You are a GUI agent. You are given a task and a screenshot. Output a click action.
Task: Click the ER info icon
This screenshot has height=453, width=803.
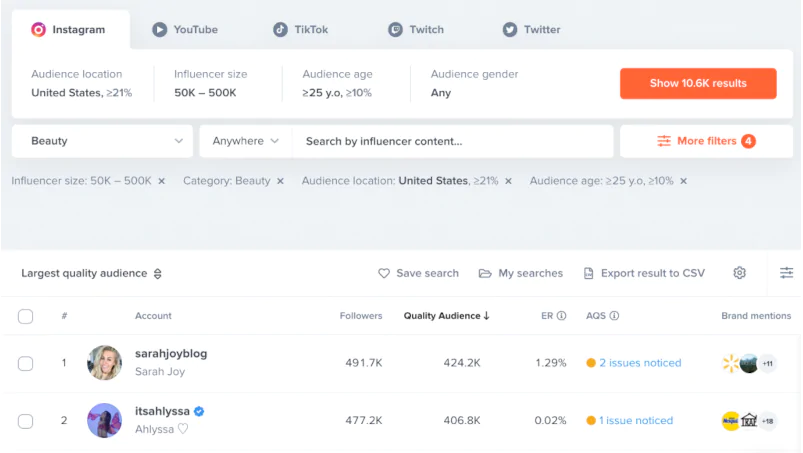[562, 316]
